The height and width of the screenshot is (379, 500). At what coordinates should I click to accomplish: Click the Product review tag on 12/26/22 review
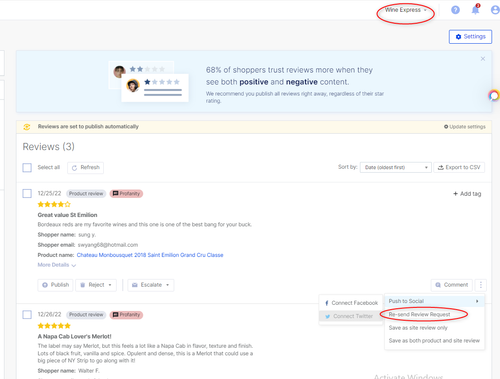(86, 315)
